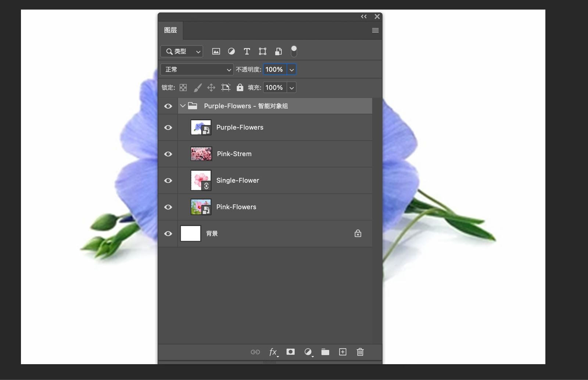Create new fill or adjustment layer
Screen dimensions: 588x380
(309, 352)
